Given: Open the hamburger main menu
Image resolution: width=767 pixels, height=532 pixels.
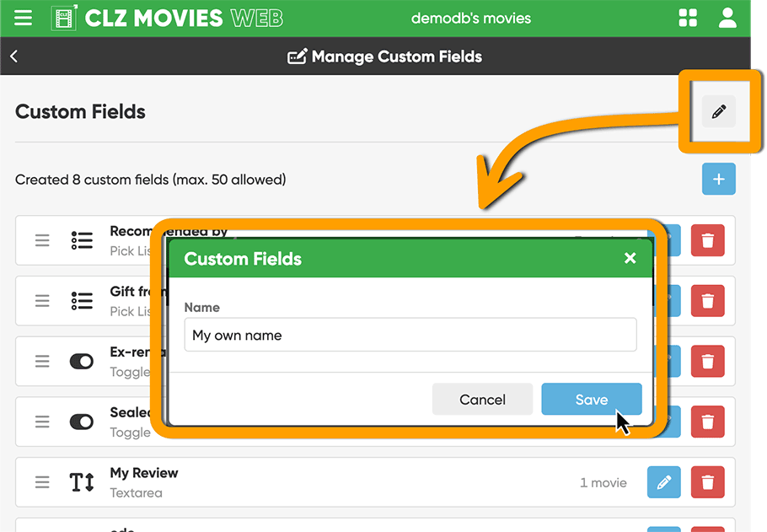Looking at the screenshot, I should coord(23,18).
